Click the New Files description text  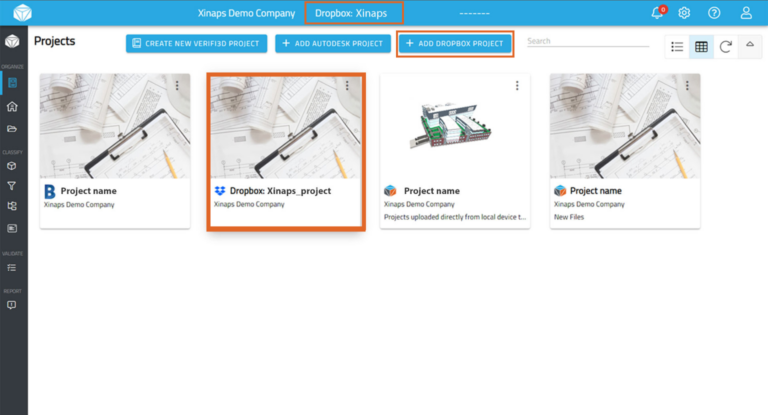[569, 217]
